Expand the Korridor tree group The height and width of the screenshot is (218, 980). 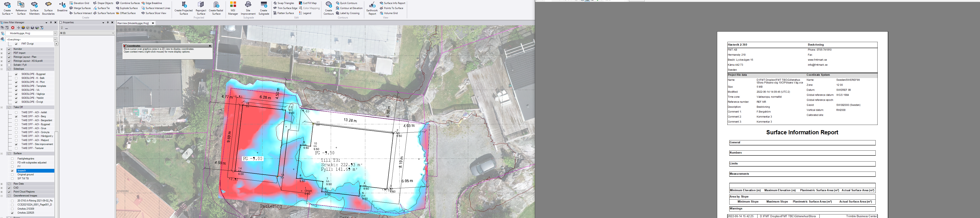2,49
